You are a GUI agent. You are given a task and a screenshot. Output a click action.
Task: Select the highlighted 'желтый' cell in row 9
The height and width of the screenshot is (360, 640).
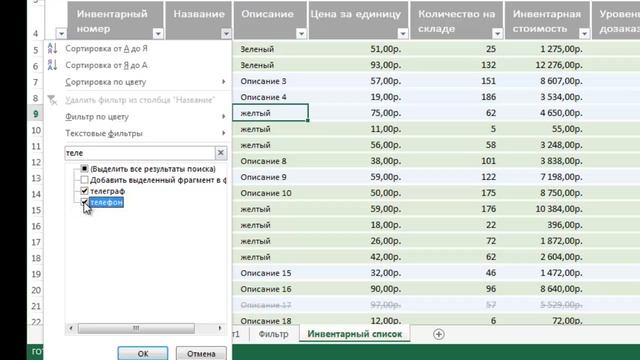[x=270, y=113]
